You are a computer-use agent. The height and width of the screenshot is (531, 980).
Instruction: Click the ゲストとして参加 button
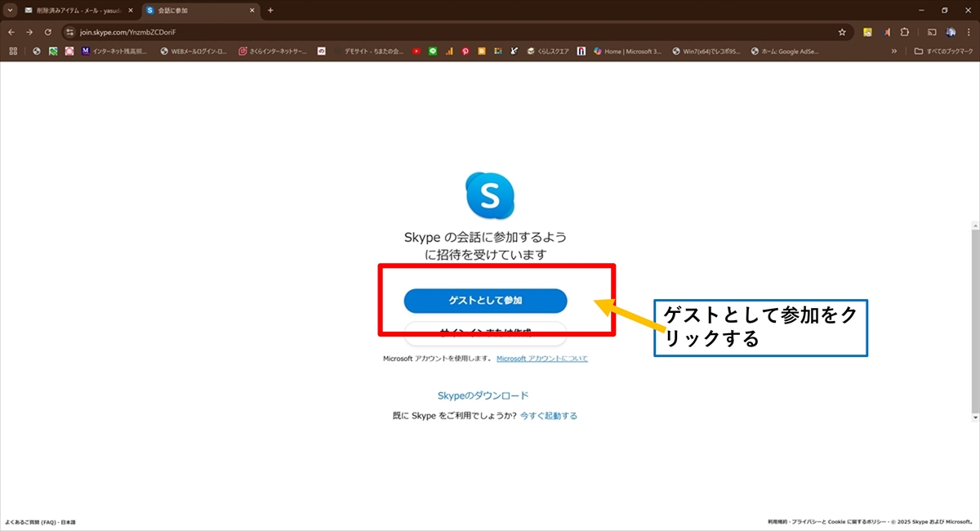tap(485, 301)
